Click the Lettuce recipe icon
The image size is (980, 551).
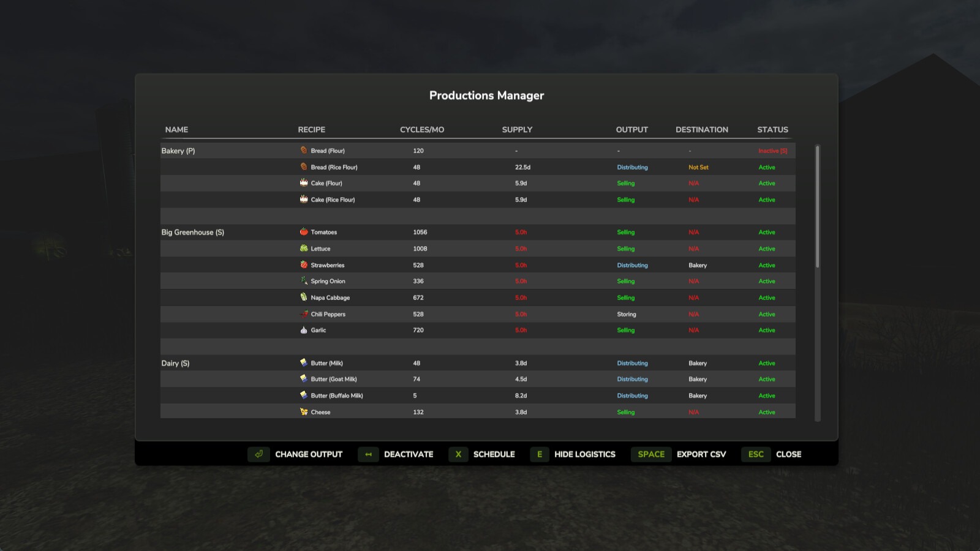point(304,249)
